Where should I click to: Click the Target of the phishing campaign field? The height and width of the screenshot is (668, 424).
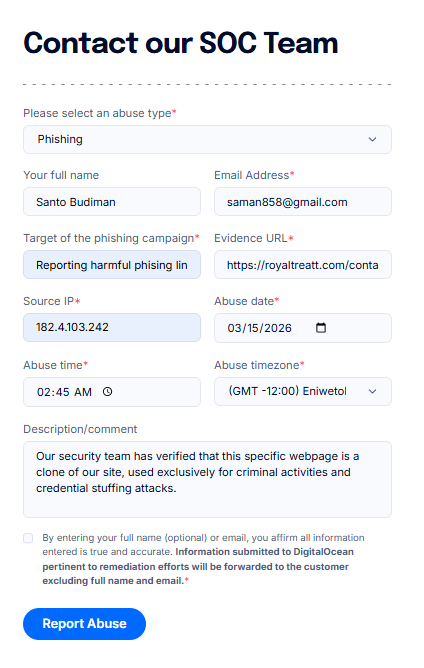tap(112, 265)
